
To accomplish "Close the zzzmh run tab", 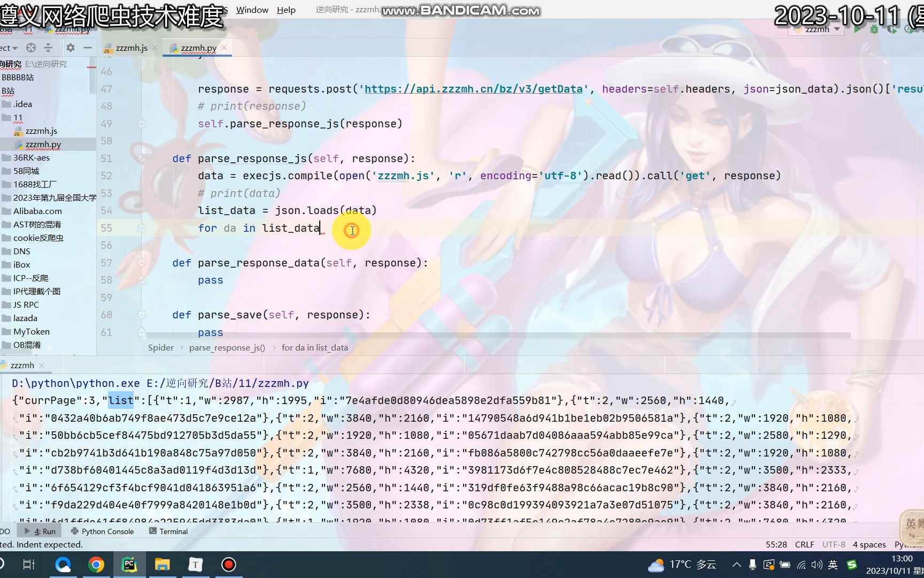I will click(x=42, y=365).
